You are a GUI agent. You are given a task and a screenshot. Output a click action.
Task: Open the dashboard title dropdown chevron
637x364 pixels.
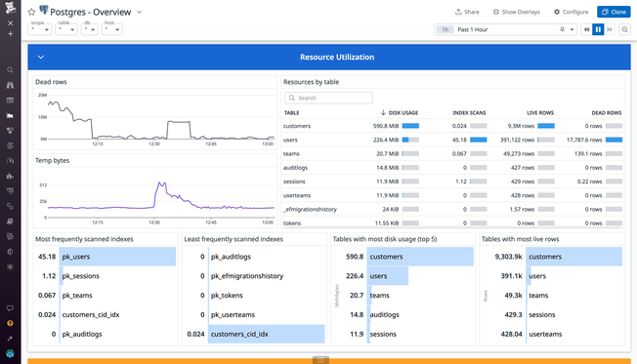coord(140,12)
